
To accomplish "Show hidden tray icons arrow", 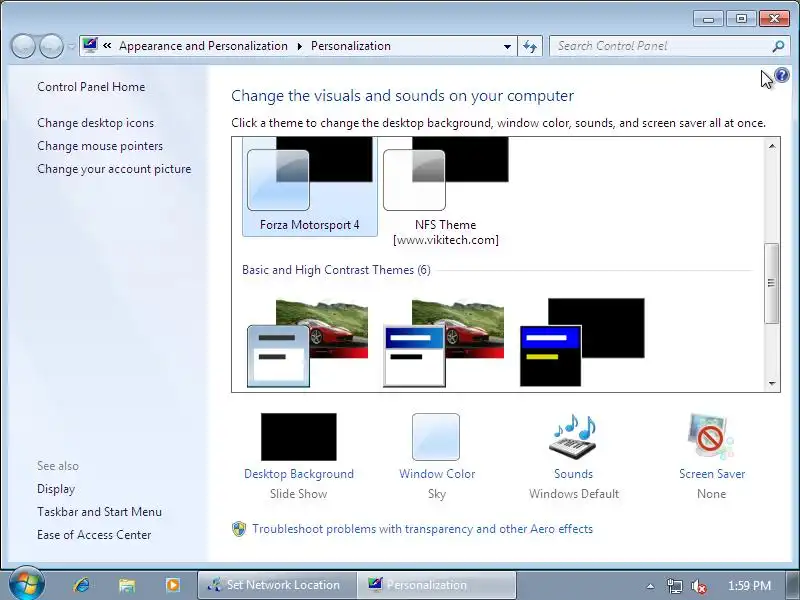I will click(650, 586).
